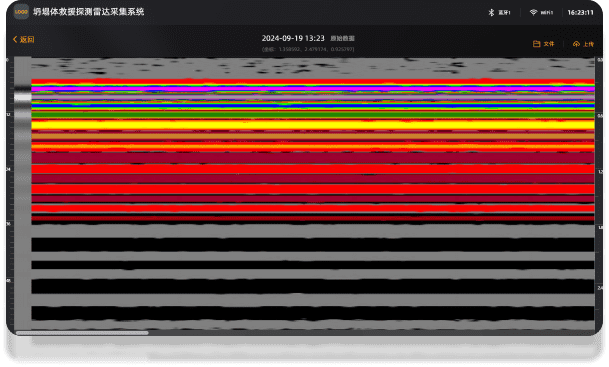Click the Bluetooth status icon
Viewport: 609px width, 367px height.
click(x=491, y=12)
